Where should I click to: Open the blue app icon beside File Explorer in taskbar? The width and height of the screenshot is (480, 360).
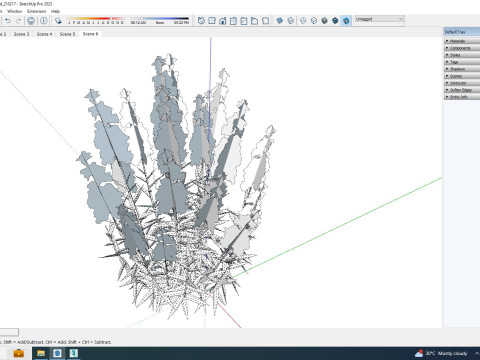[x=57, y=353]
